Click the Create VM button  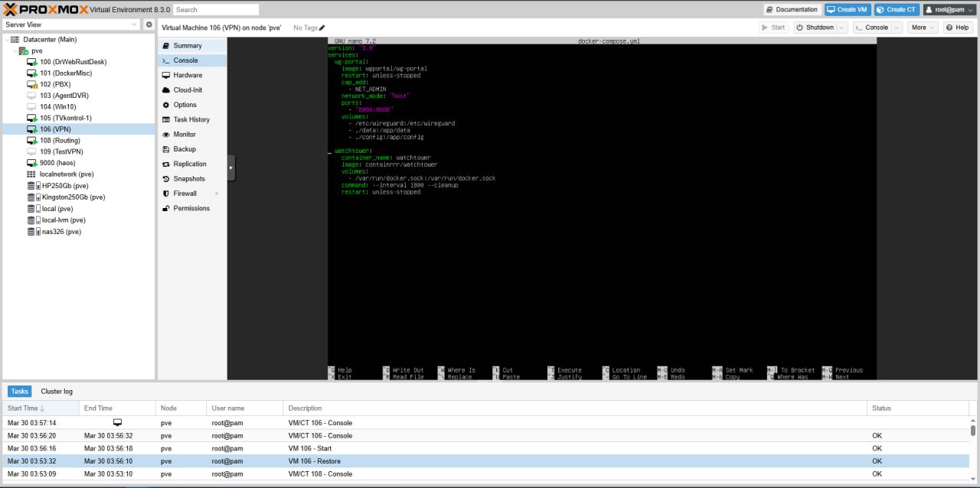click(847, 10)
